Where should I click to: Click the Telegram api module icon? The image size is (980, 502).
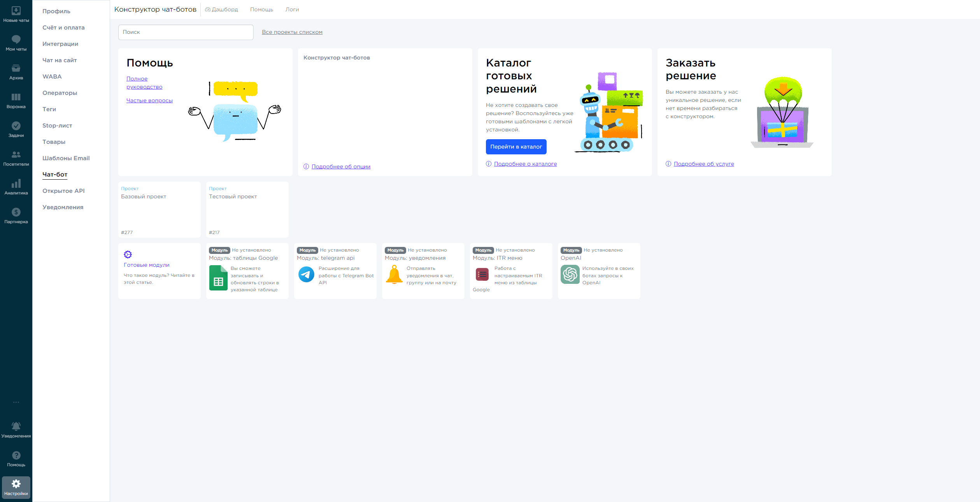pos(306,275)
